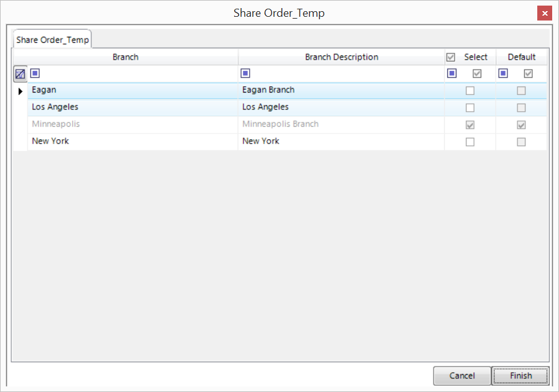Screen dimensions: 559x392
Task: Check the Select box for Eagan
Action: 470,91
